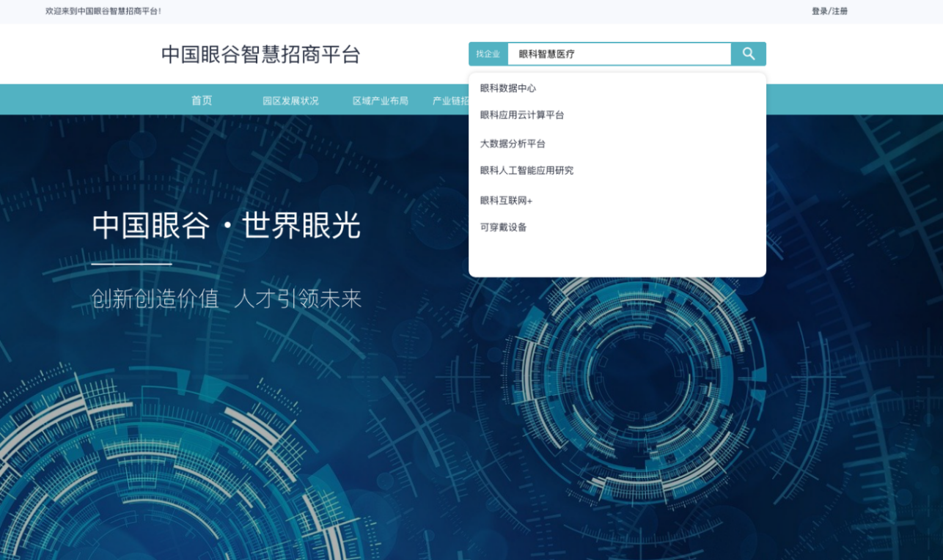Viewport: 943px width, 560px height.
Task: Select the 眼科数据中心 suggestion
Action: pos(508,88)
